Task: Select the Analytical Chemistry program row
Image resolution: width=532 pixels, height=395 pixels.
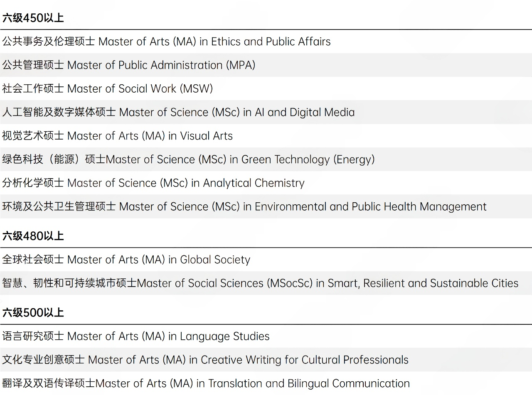Action: 153,183
